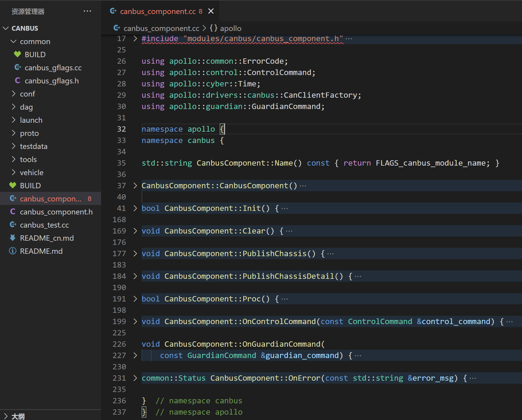Screen dimensions: 522x420
Task: Click the folded ellipsis after Init() {
Action: coord(285,208)
